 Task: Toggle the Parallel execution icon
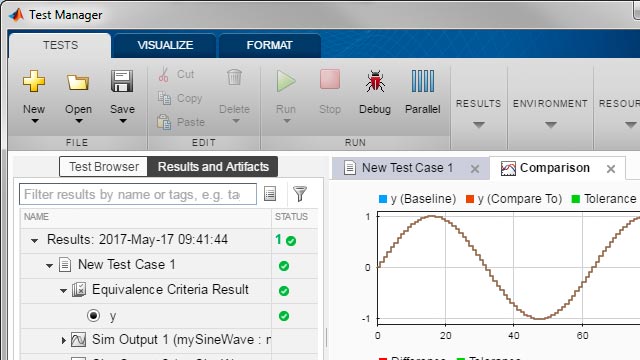[422, 81]
